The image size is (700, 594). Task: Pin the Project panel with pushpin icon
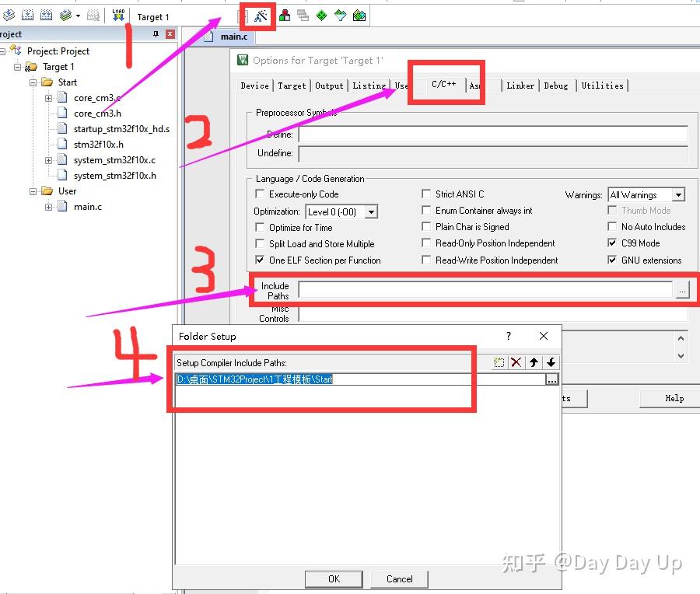(x=156, y=34)
